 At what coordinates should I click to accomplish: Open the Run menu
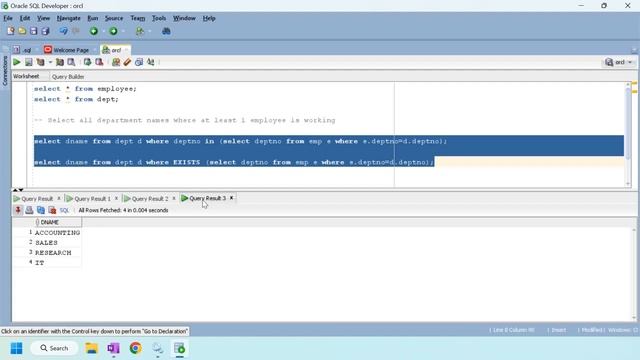tap(93, 18)
